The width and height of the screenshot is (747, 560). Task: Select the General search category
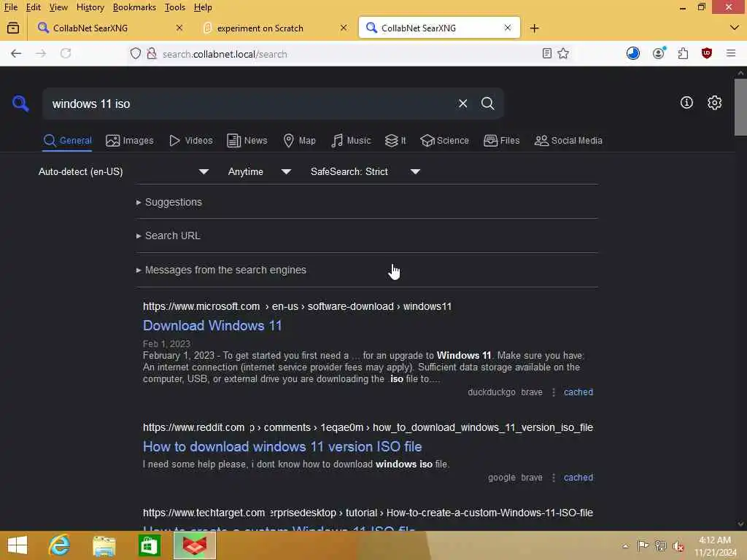(67, 141)
